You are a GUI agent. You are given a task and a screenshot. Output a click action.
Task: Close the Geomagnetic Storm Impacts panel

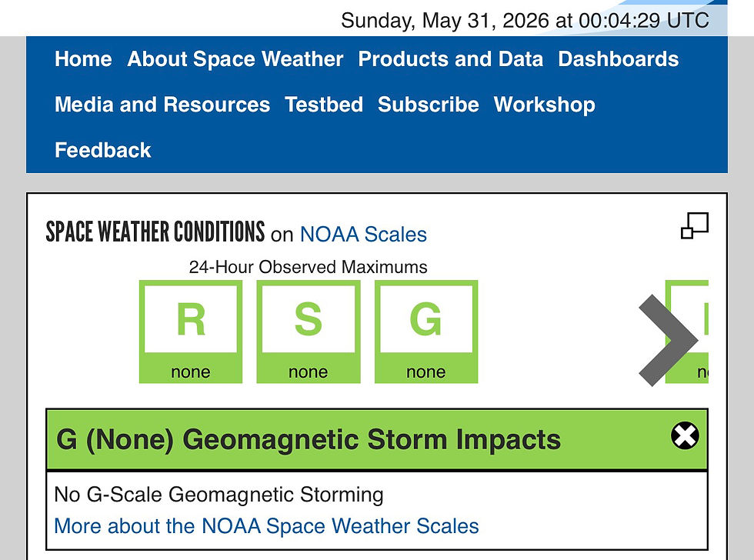685,436
